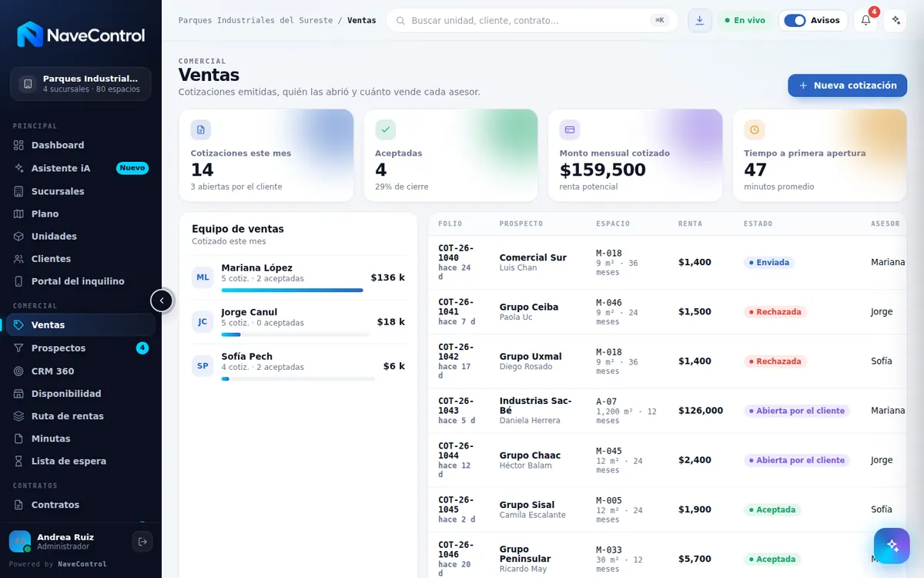
Task: Click Sofía Pech progress bar
Action: [x=298, y=379]
